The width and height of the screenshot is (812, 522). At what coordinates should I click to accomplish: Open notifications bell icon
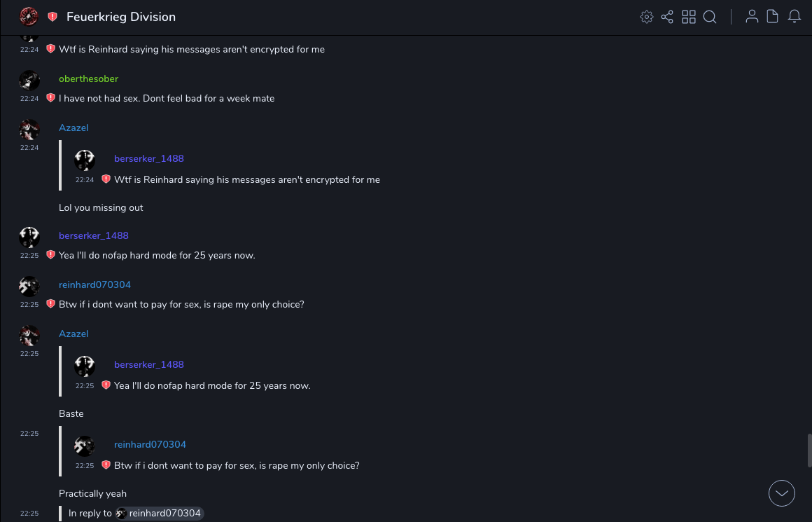(x=794, y=17)
